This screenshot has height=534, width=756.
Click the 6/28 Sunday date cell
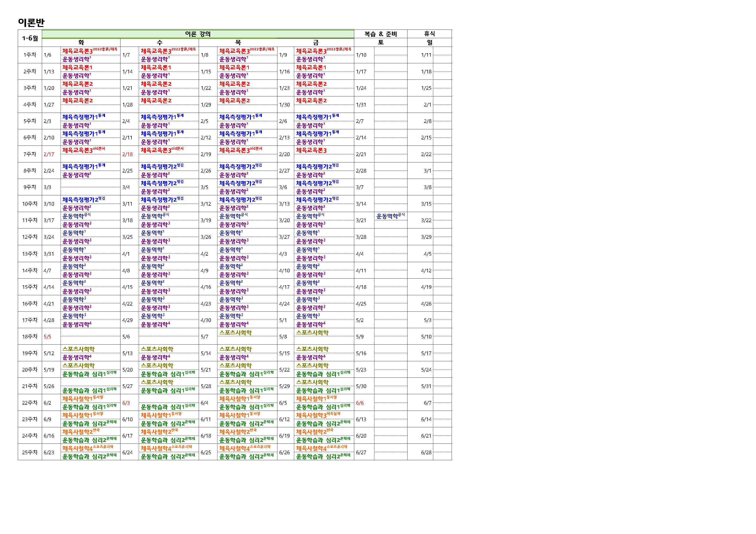coord(426,453)
